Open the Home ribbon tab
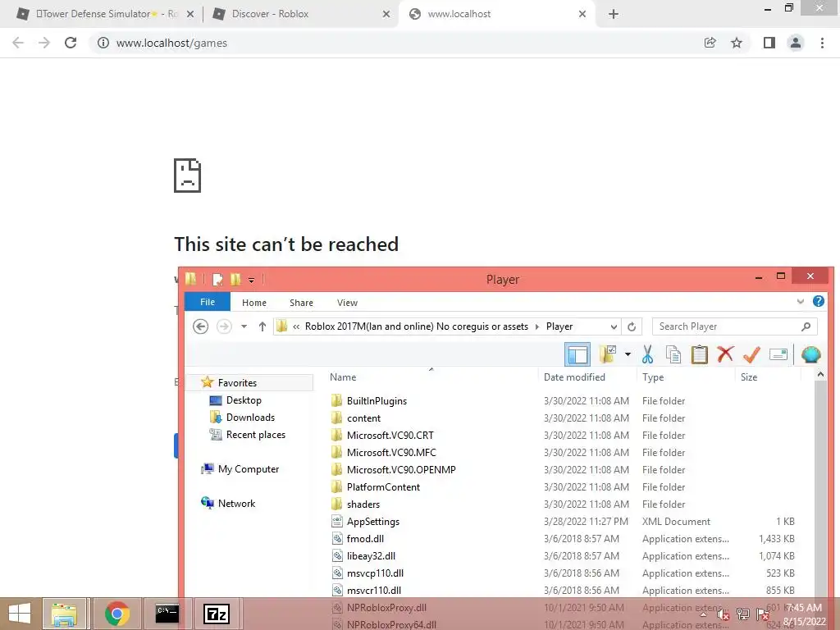Screen dimensions: 840x630 pyautogui.click(x=254, y=303)
